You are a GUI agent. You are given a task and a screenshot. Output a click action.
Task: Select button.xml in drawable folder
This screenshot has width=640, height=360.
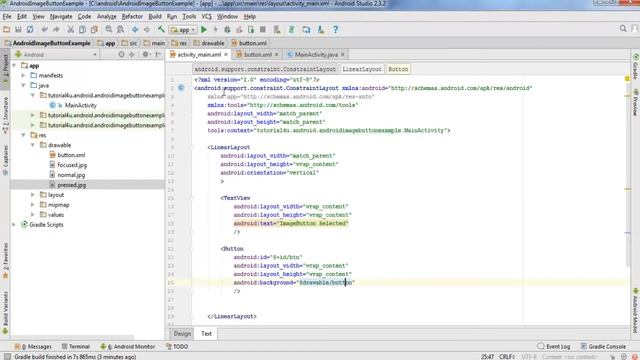point(71,155)
